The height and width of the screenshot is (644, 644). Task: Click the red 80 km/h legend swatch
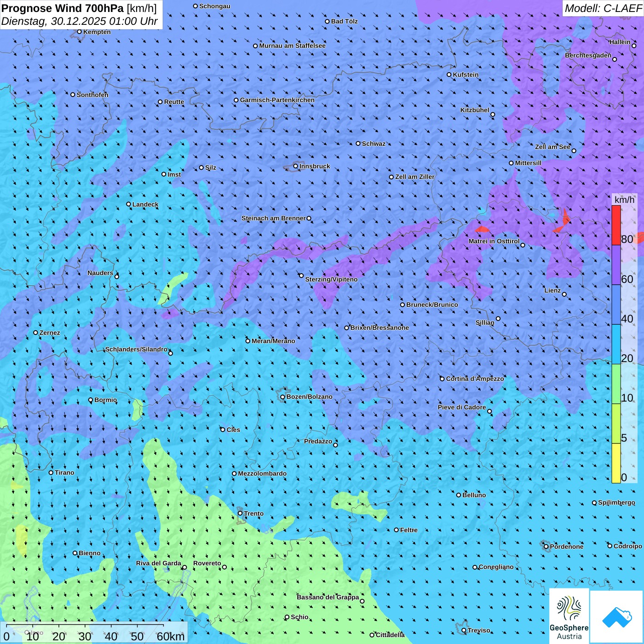pos(616,225)
